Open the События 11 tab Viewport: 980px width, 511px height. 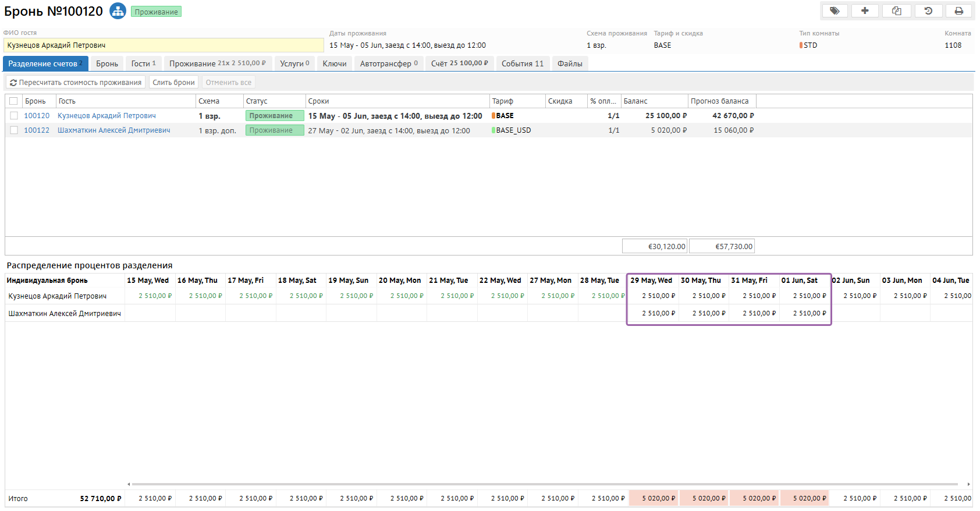coord(522,63)
